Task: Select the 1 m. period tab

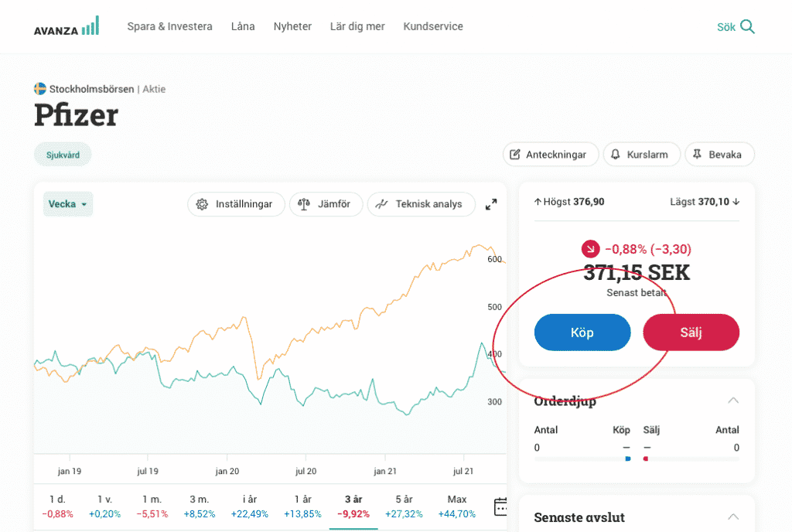Action: coord(152,506)
